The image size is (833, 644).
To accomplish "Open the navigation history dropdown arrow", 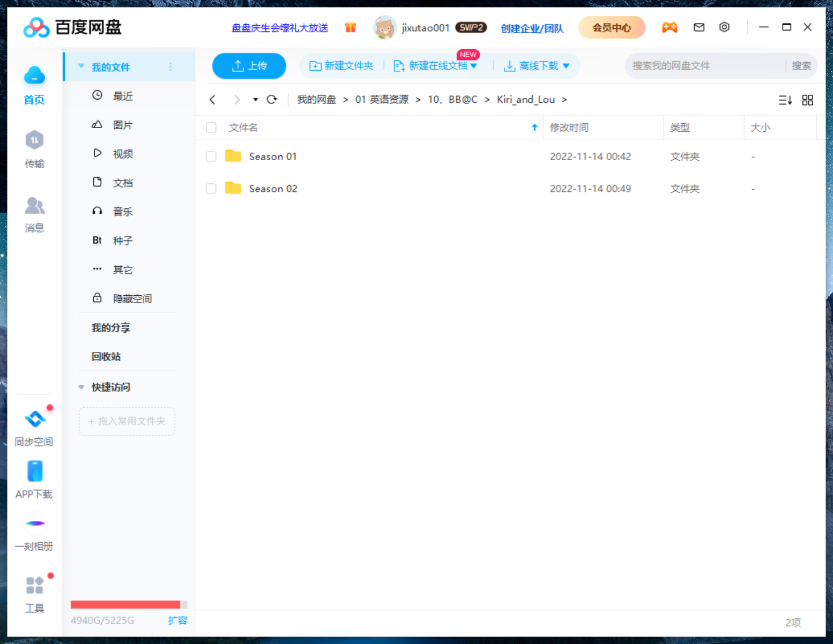I will pos(255,100).
